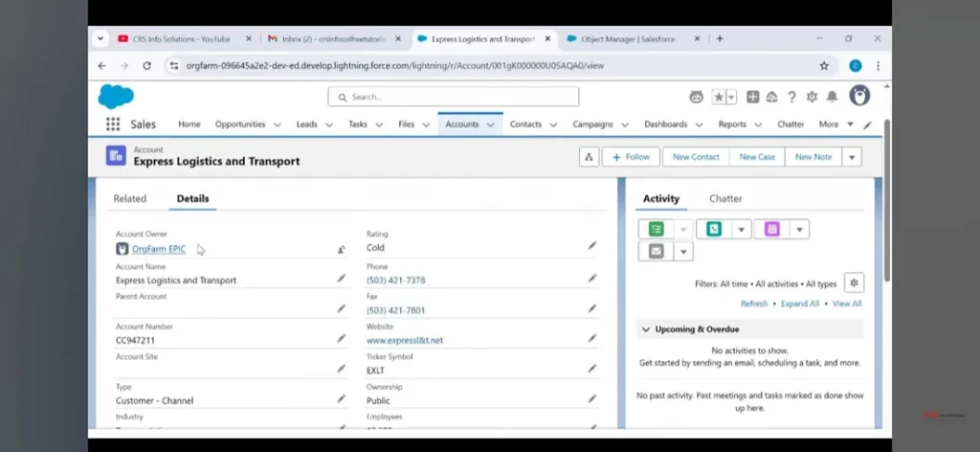Click the purple New Event calendar icon
The width and height of the screenshot is (980, 452).
771,229
